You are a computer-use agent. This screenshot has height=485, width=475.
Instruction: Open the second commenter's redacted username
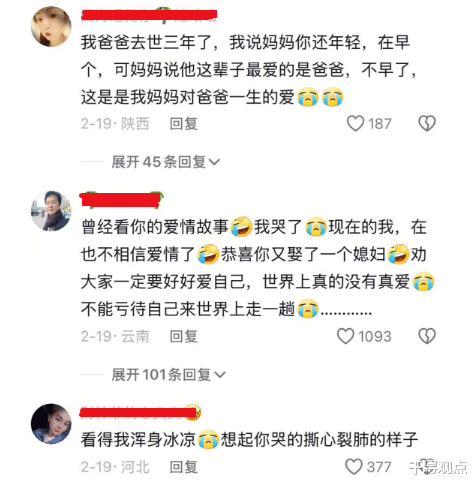pos(121,199)
